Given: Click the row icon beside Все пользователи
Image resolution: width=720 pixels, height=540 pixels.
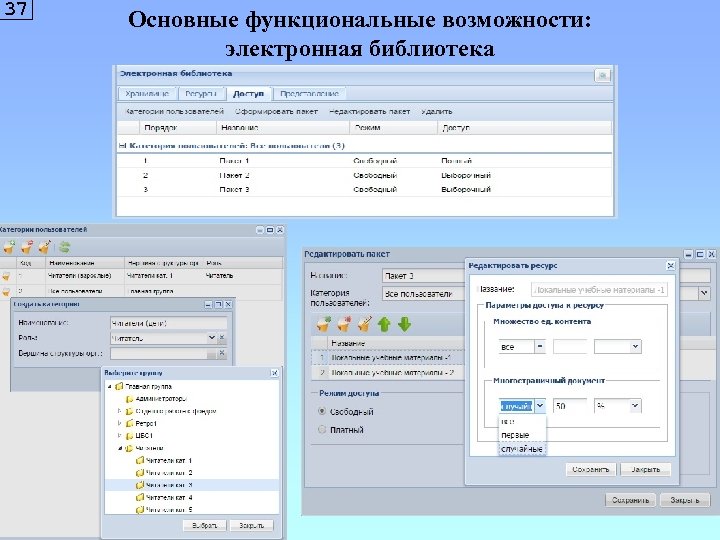Looking at the screenshot, I should point(6,291).
